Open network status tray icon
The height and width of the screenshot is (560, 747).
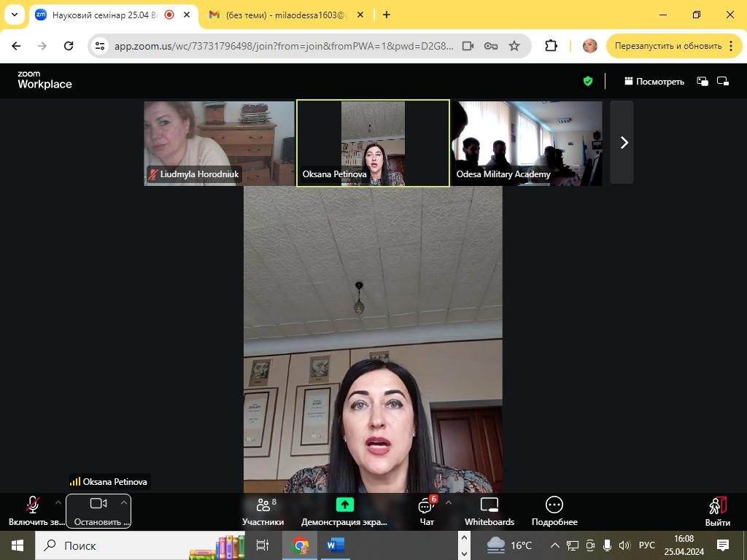coord(572,545)
